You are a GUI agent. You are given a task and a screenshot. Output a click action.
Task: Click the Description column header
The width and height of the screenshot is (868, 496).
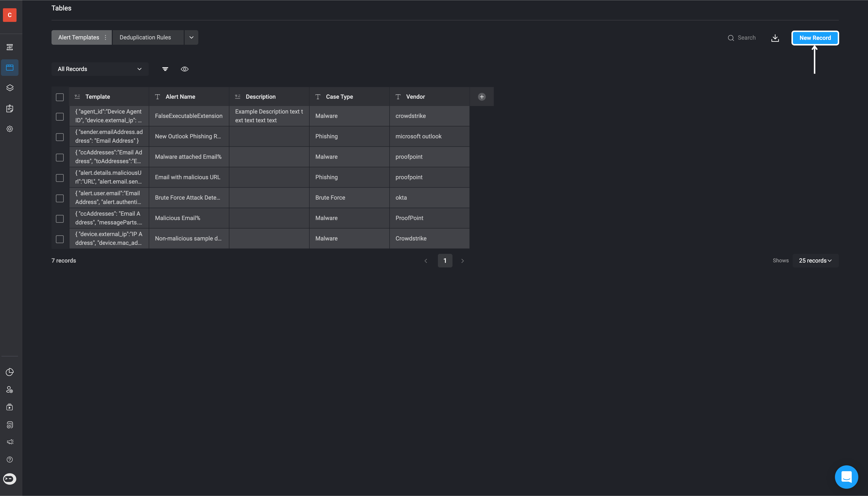(x=269, y=97)
